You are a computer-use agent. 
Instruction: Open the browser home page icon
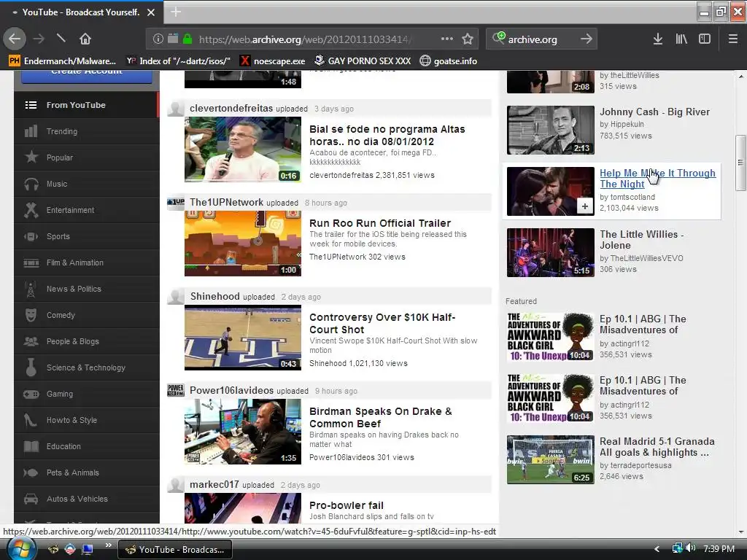click(85, 39)
